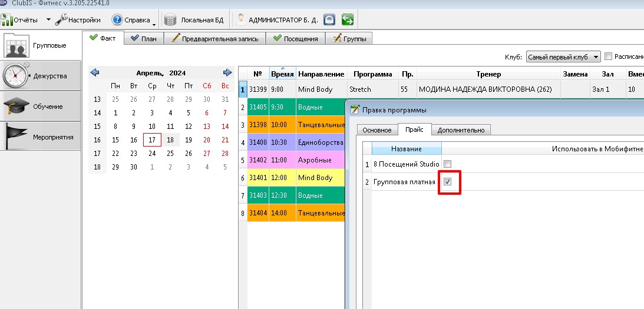Click row header number 1 in schedule
644x309 pixels.
[243, 89]
